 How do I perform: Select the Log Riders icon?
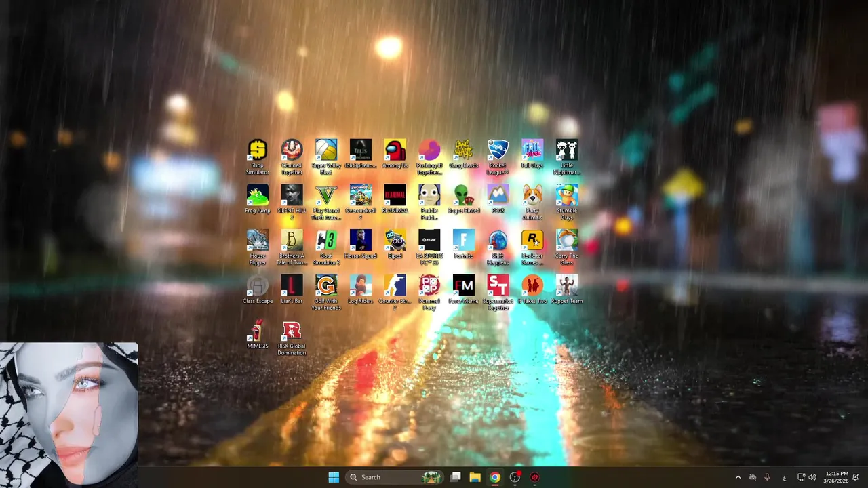361,285
